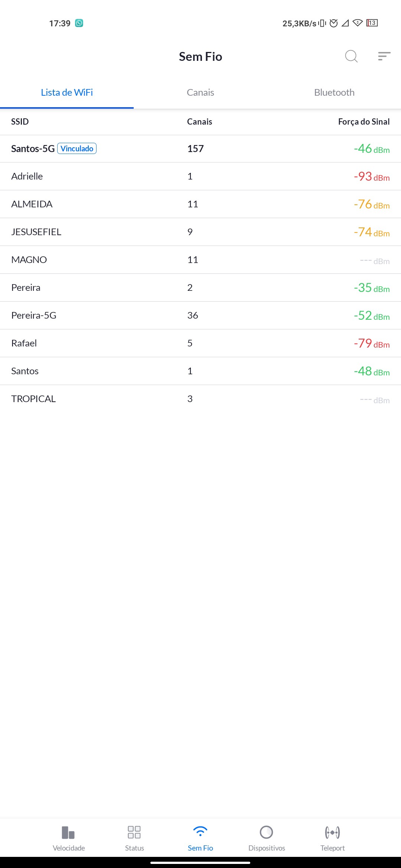Select the Lista de WiFi tab
This screenshot has width=401, height=868.
pyautogui.click(x=67, y=92)
